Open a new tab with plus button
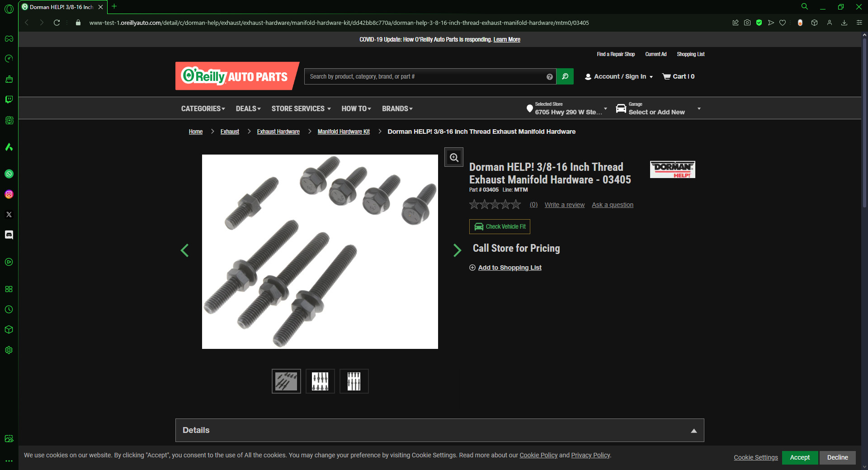This screenshot has width=868, height=470. point(114,6)
